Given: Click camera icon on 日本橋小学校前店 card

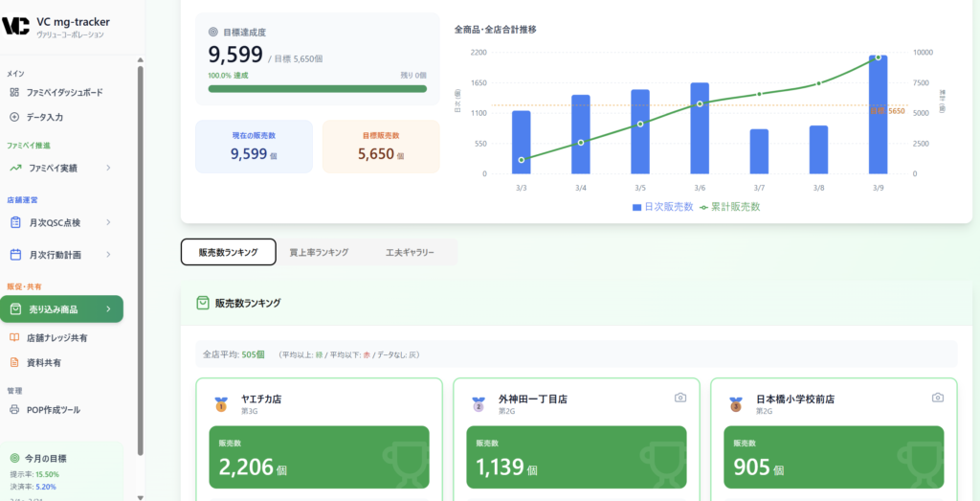Looking at the screenshot, I should point(937,398).
